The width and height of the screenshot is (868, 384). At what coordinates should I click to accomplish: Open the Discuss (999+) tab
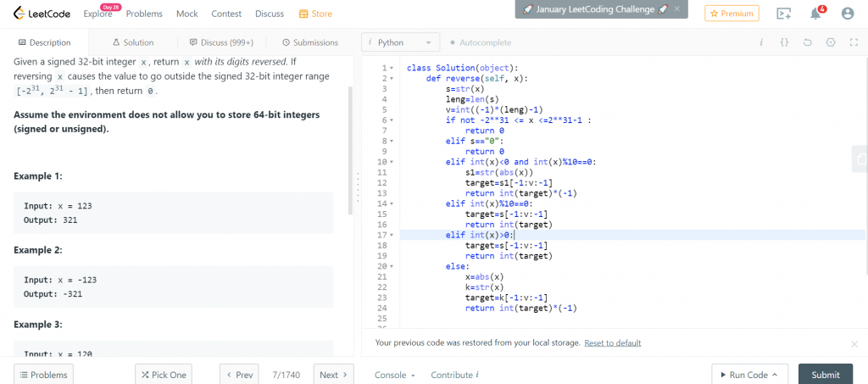tap(221, 42)
